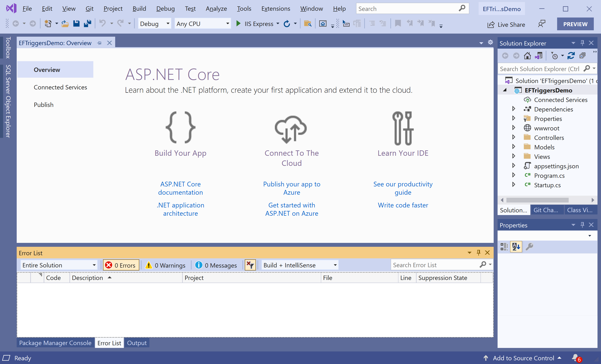Image resolution: width=601 pixels, height=364 pixels.
Task: Click the Save All toolbar icon
Action: pyautogui.click(x=87, y=24)
